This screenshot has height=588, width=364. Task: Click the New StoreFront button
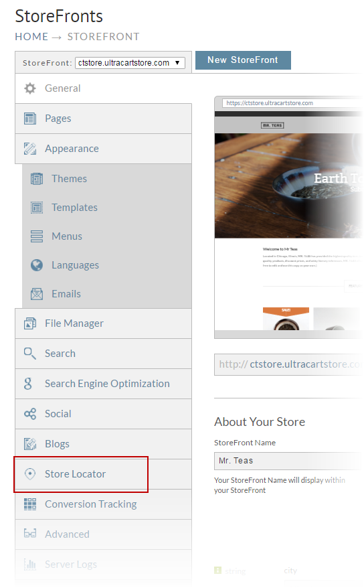coord(243,60)
